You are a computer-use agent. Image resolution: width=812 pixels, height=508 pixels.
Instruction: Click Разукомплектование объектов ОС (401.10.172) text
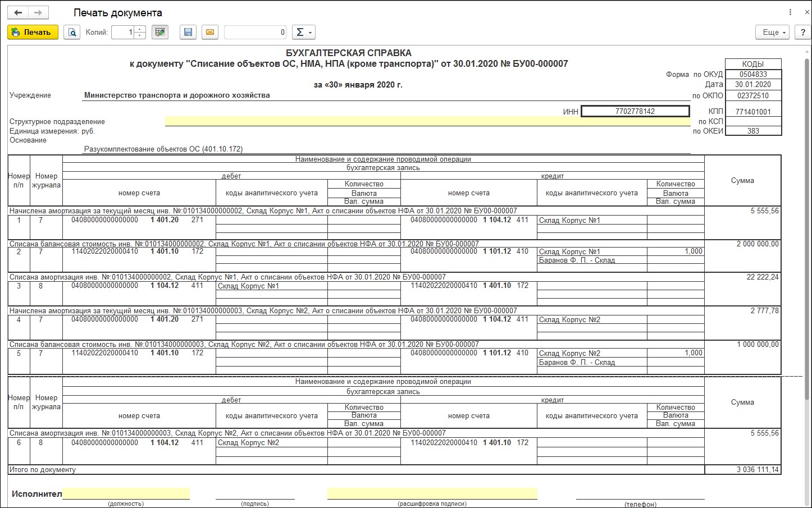click(163, 149)
